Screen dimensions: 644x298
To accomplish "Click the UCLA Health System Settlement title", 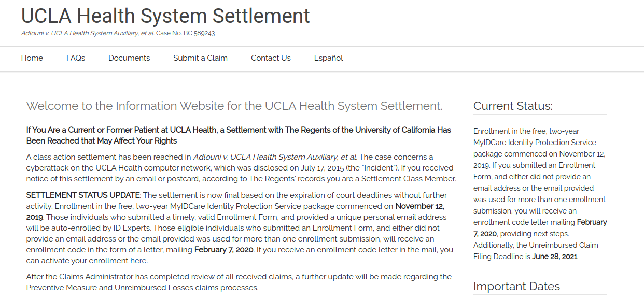I will [165, 16].
